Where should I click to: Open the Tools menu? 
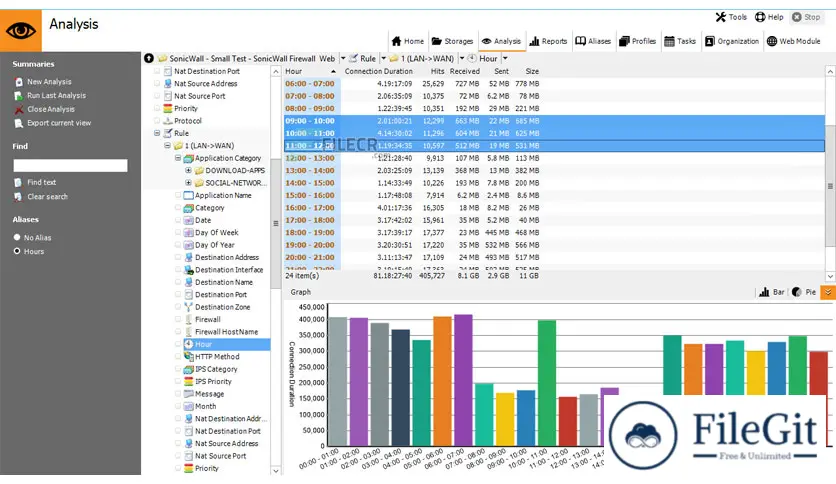tap(731, 17)
